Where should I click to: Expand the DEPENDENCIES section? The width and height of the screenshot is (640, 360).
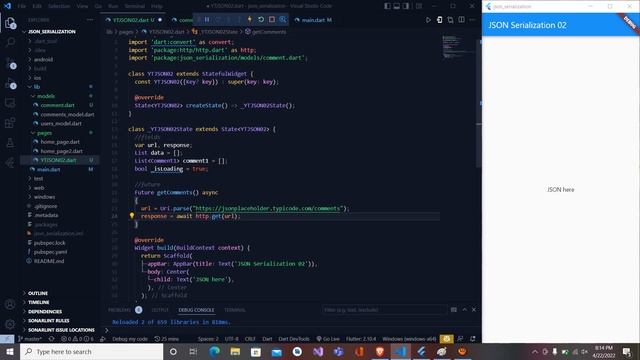[45, 311]
